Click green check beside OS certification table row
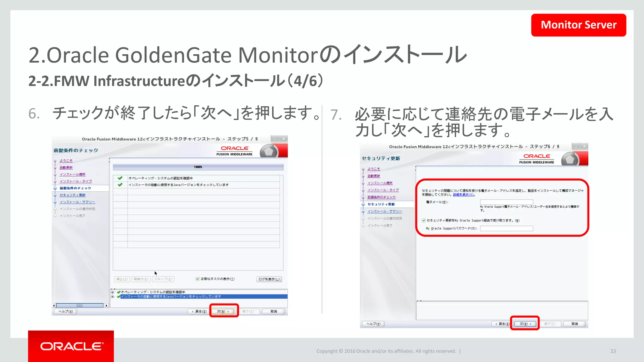The image size is (644, 362). (x=120, y=178)
